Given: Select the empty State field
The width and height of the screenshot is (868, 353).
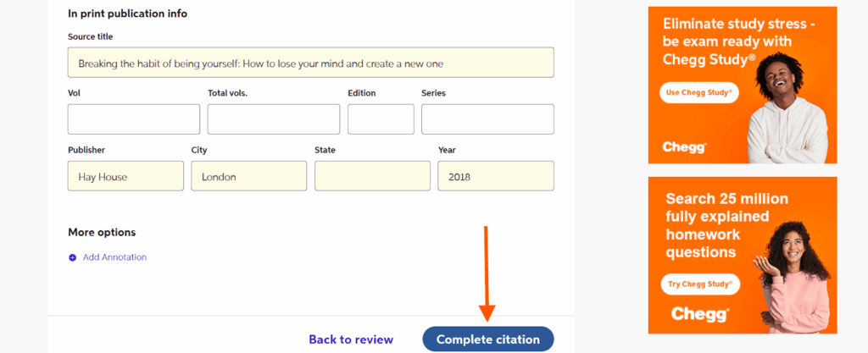Looking at the screenshot, I should point(373,176).
